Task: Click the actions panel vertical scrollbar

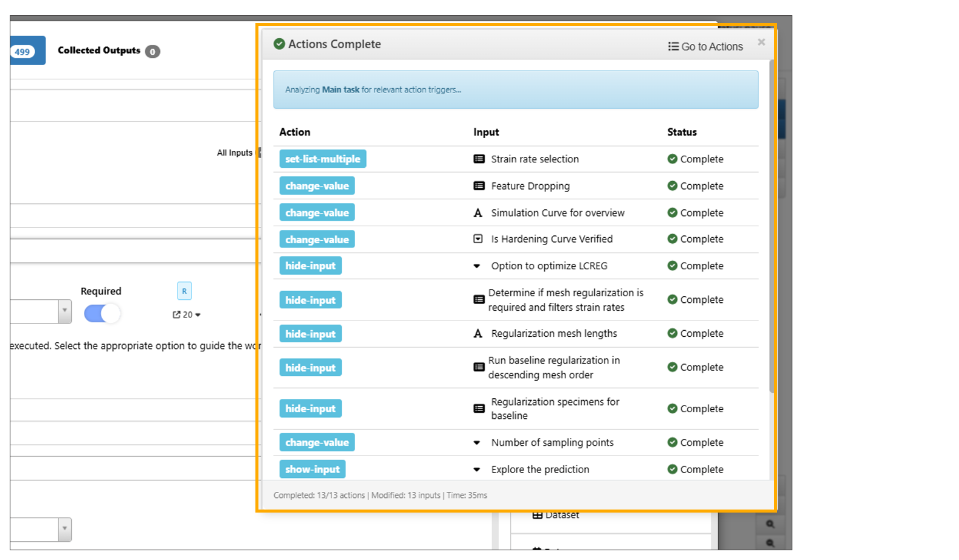Action: tap(772, 225)
